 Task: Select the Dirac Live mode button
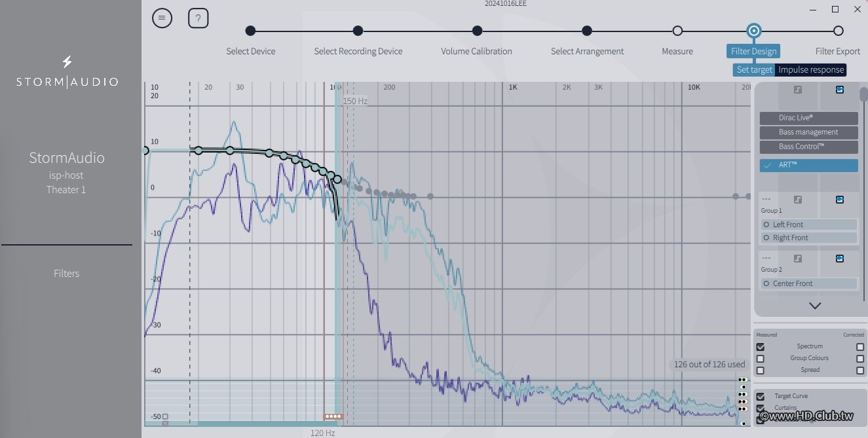click(809, 118)
